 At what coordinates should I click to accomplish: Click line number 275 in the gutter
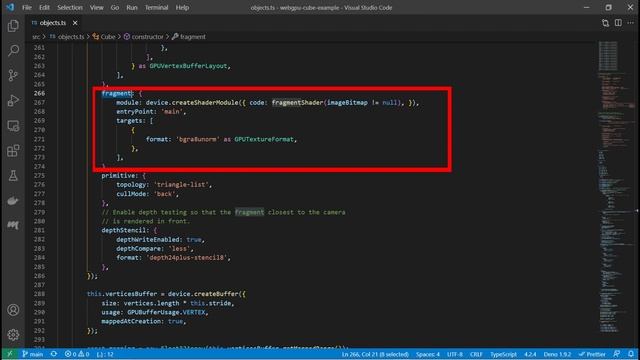coord(39,176)
